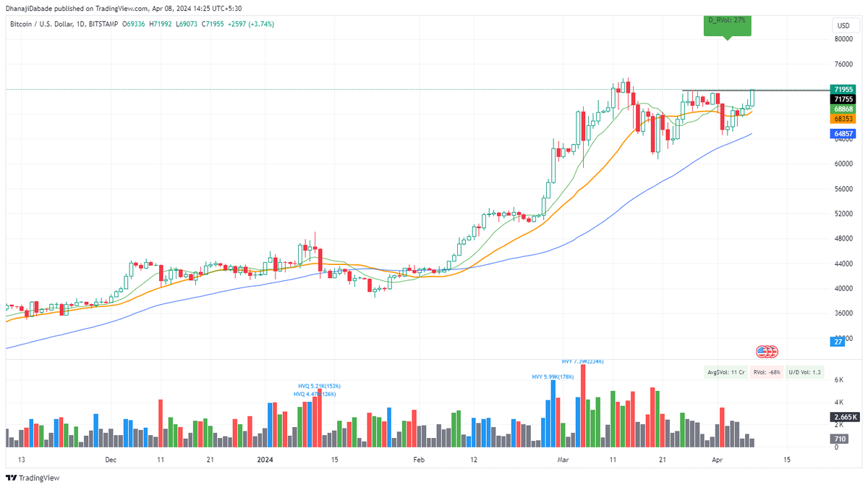The height and width of the screenshot is (488, 868).
Task: Click the TradingView logo at bottom left
Action: pyautogui.click(x=33, y=478)
